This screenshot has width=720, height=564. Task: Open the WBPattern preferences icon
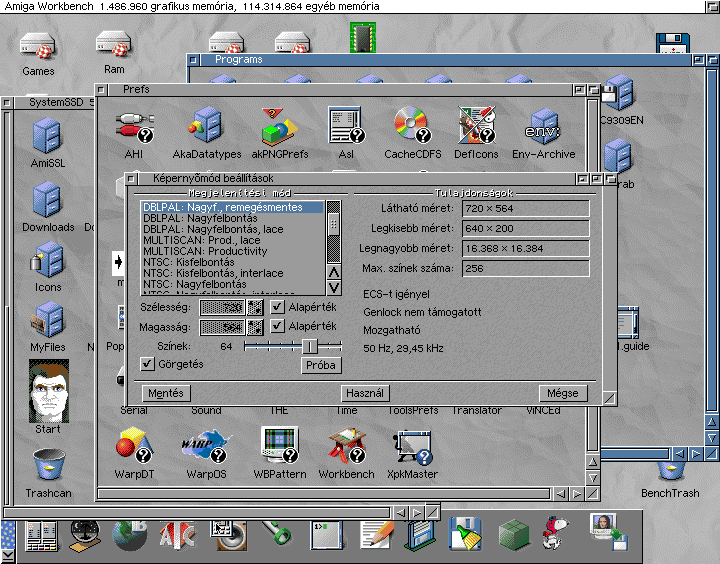point(279,447)
